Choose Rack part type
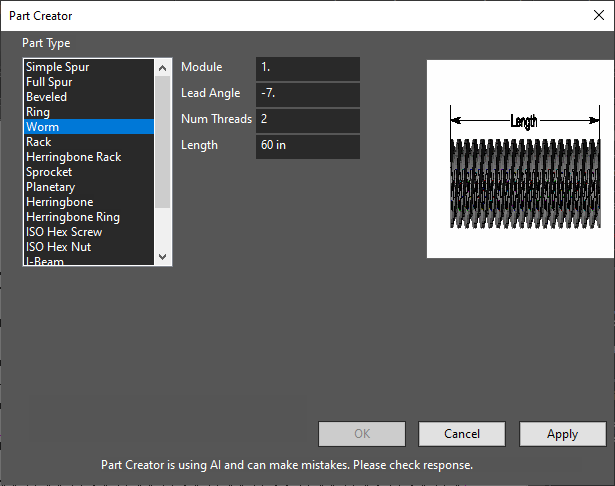The image size is (615, 486). click(x=89, y=142)
